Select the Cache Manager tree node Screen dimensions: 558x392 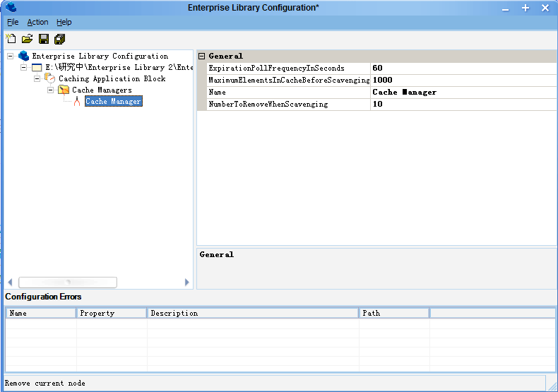[x=114, y=102]
